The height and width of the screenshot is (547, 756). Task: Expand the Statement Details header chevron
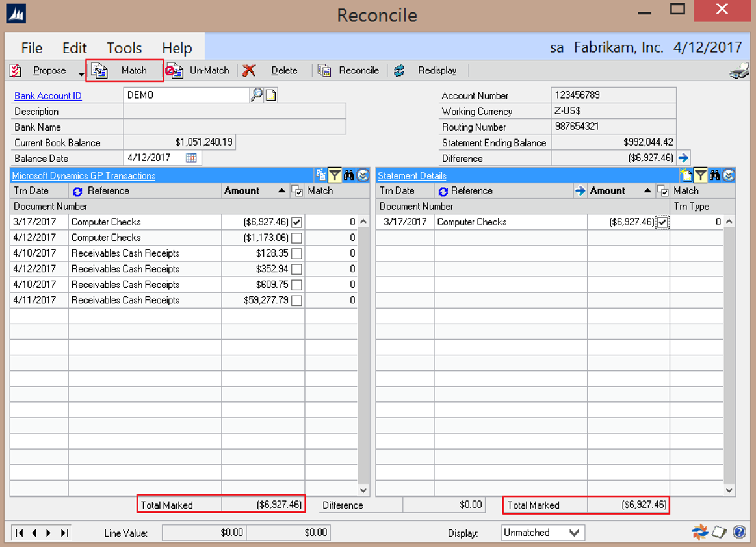[729, 175]
